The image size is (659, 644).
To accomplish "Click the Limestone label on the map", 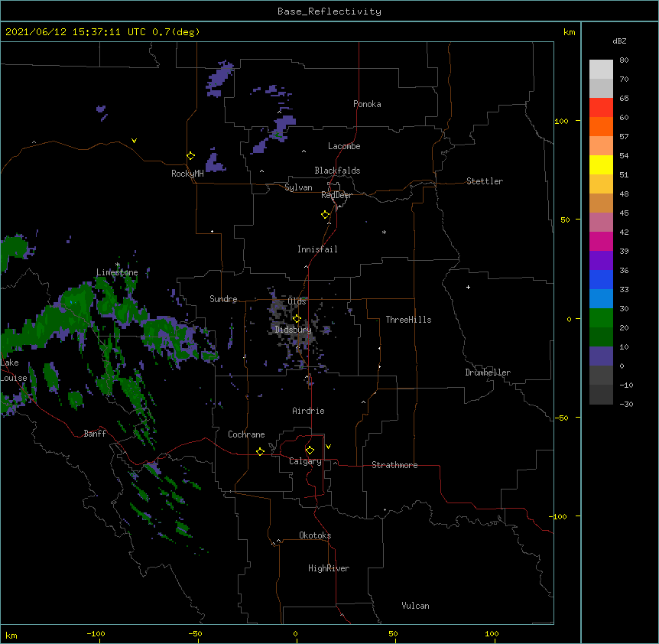I will coord(117,272).
